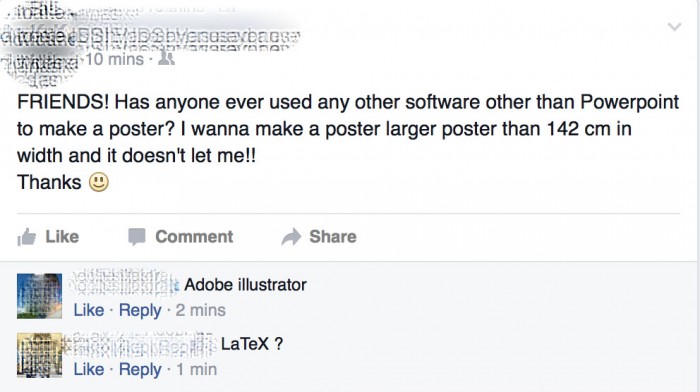
Task: Open the blurred name of the Adobe illustrator commenter
Action: (x=125, y=284)
